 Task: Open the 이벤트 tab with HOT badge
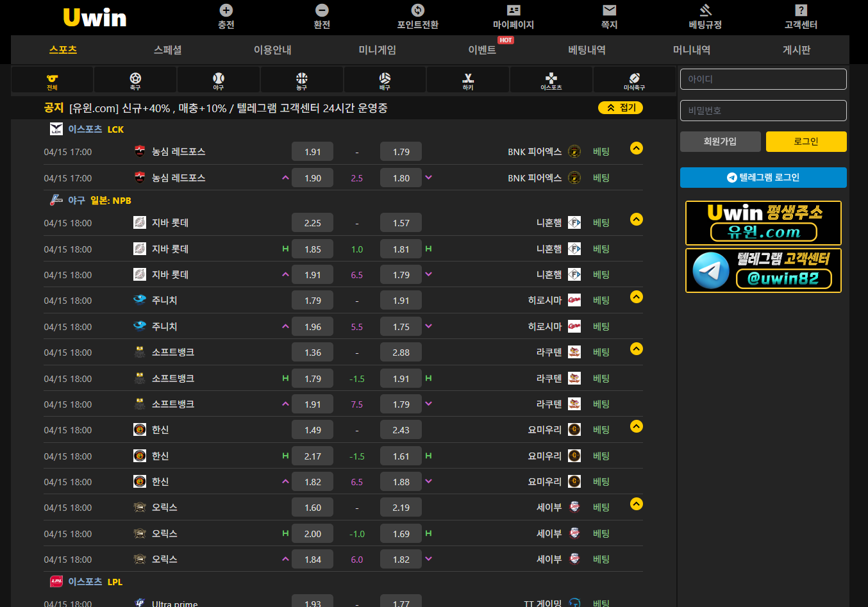point(482,50)
